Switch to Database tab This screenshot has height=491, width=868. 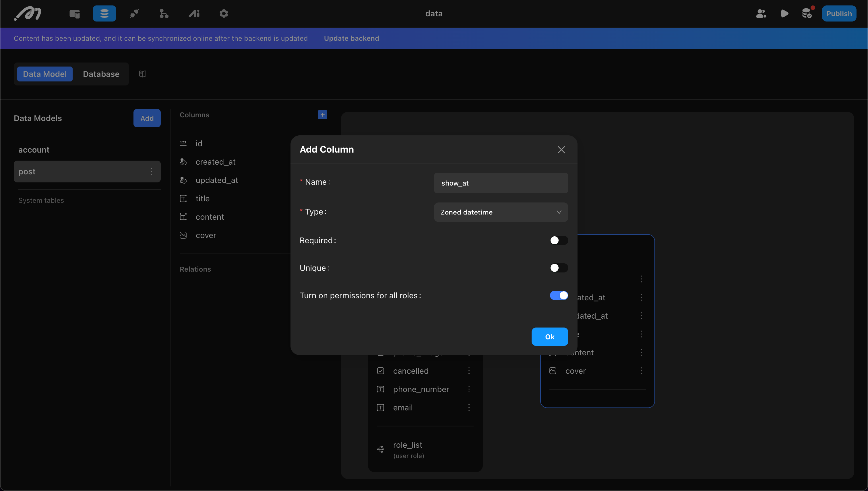tap(101, 74)
